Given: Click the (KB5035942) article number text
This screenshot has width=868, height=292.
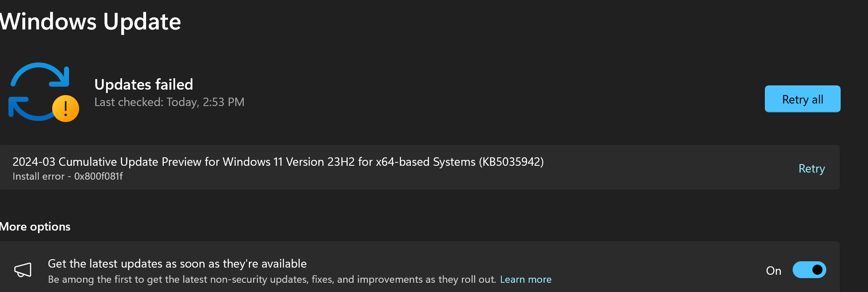Looking at the screenshot, I should point(511,162).
